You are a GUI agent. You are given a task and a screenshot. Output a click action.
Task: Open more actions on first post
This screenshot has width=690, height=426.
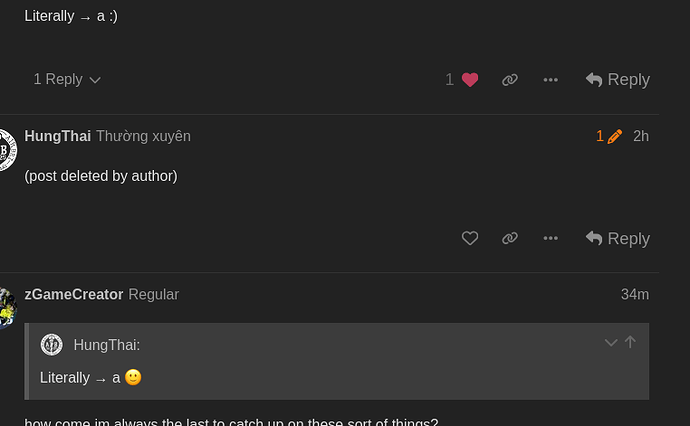550,80
